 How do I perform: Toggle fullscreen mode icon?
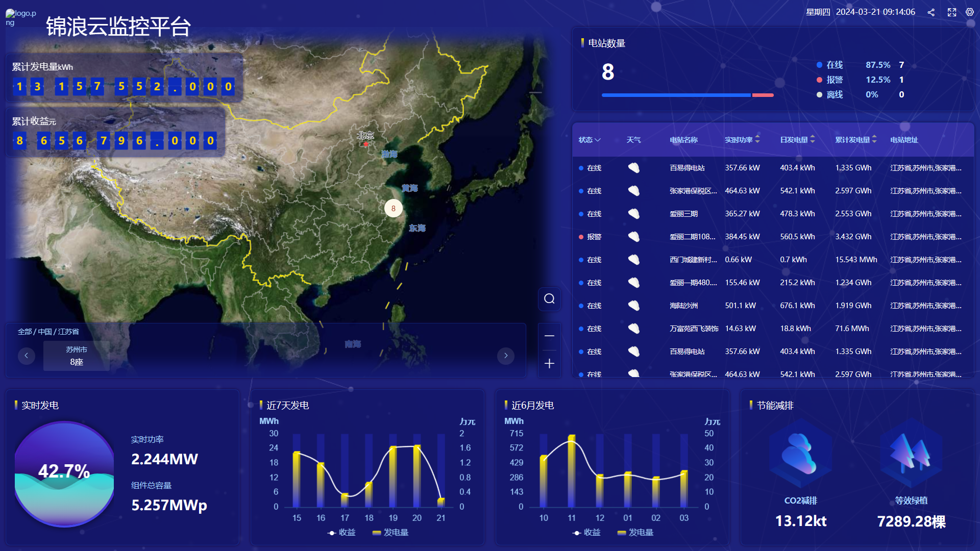(952, 12)
